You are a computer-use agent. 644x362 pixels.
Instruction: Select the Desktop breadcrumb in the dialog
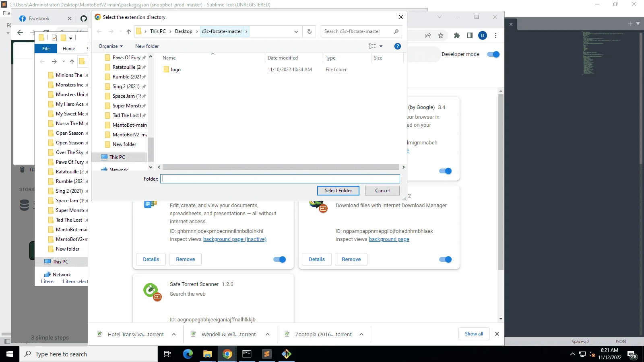(184, 31)
